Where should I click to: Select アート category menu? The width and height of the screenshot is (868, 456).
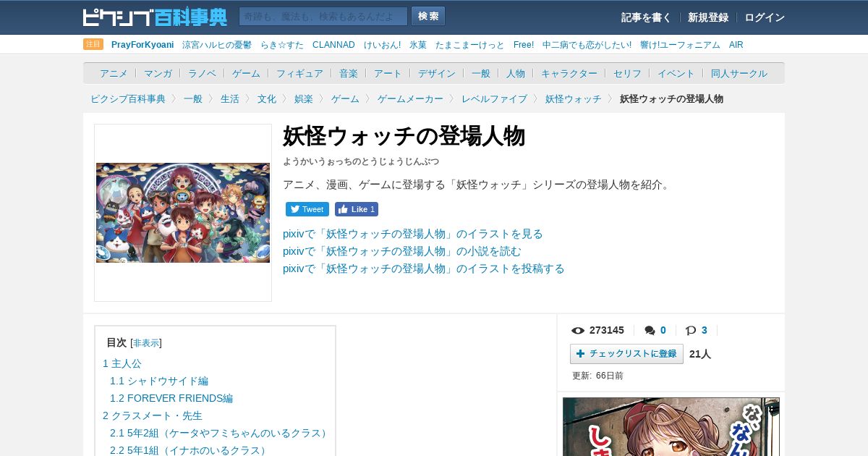tap(388, 74)
